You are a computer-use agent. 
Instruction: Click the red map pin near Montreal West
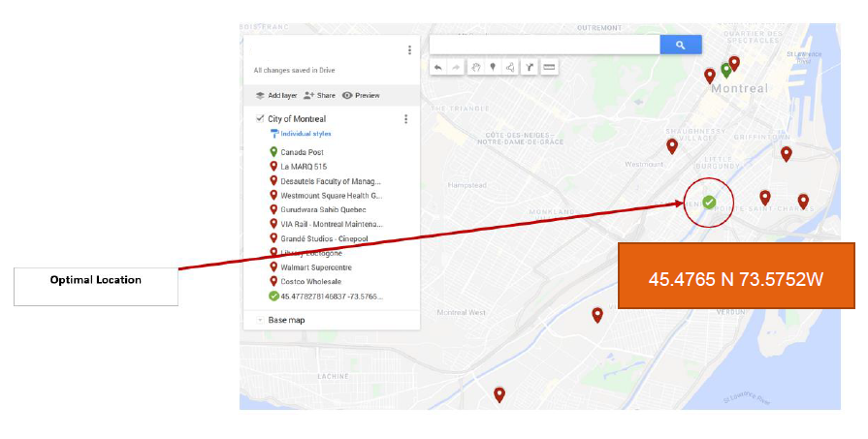tap(597, 315)
